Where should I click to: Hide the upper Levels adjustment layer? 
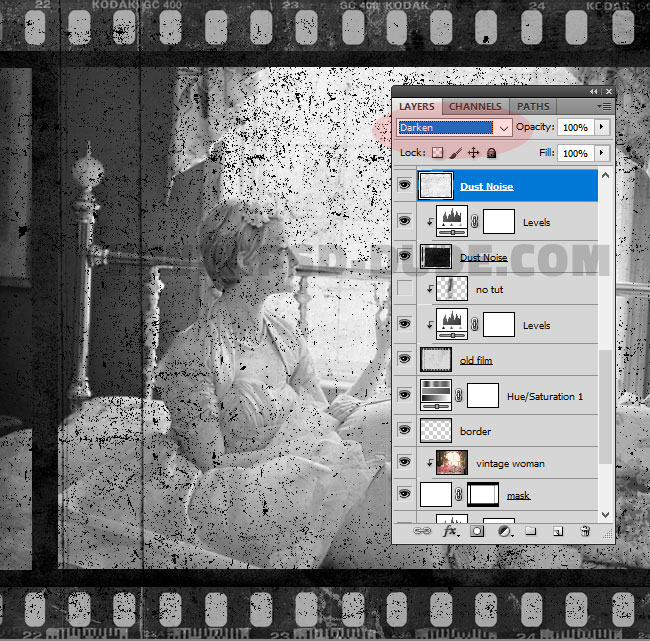tap(404, 221)
